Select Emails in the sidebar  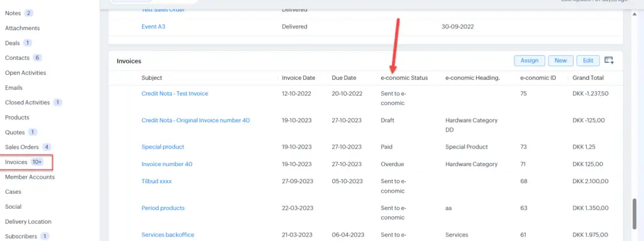[14, 87]
